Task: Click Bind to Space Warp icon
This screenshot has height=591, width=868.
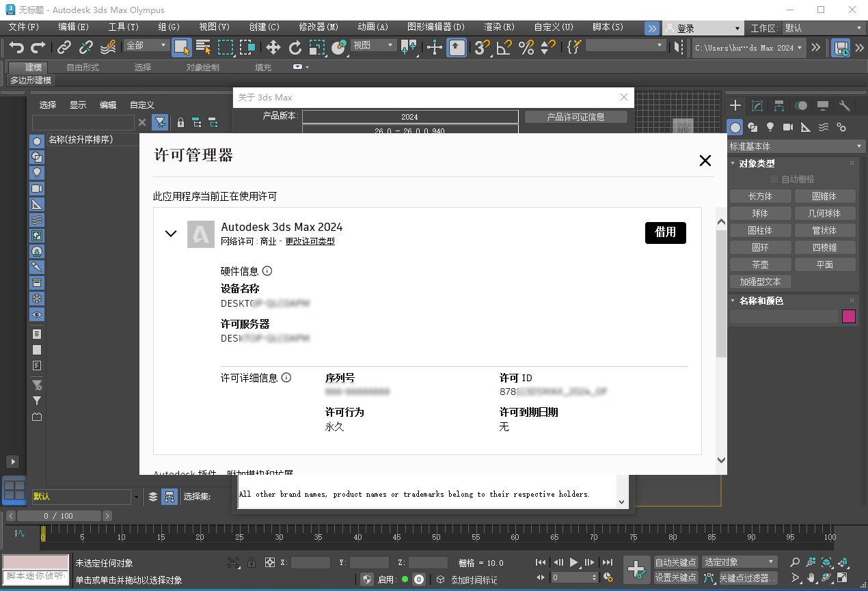Action: pyautogui.click(x=108, y=47)
